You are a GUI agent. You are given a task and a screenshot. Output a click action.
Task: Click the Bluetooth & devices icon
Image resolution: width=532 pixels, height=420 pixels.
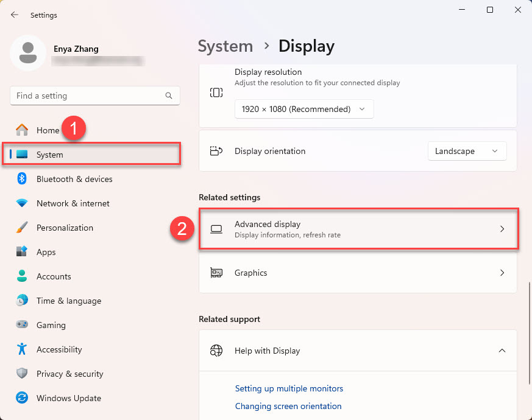tap(22, 179)
